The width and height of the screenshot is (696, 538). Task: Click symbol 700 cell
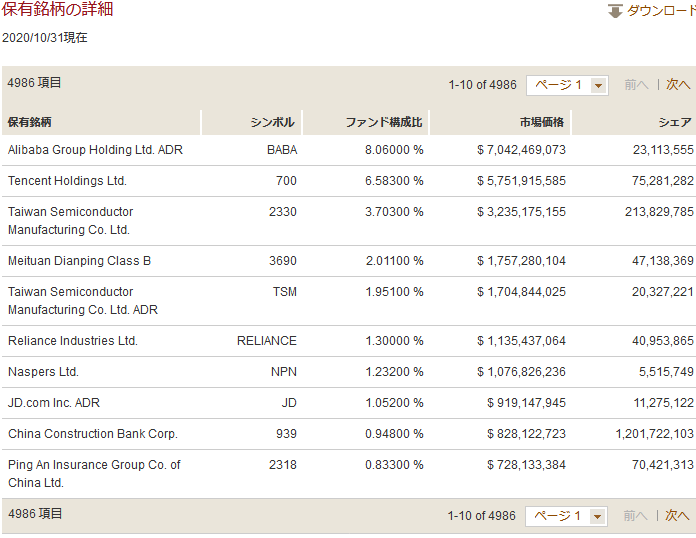(x=286, y=181)
